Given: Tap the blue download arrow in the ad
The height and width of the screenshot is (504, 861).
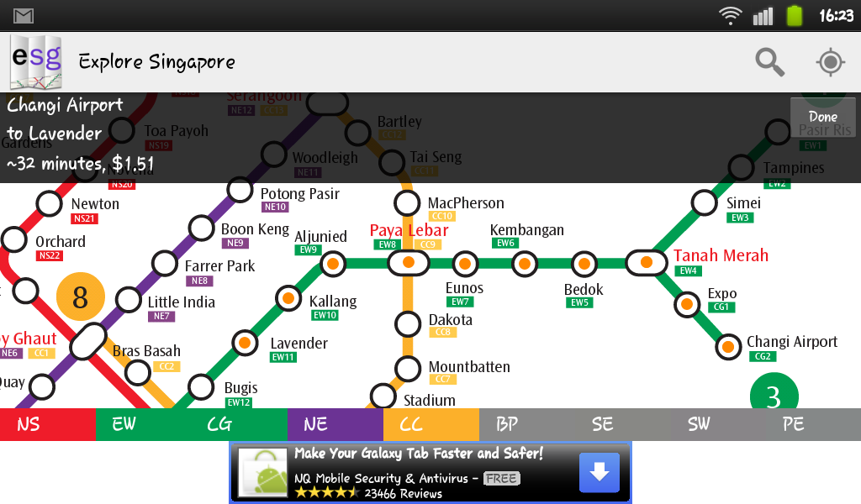Looking at the screenshot, I should click(599, 472).
